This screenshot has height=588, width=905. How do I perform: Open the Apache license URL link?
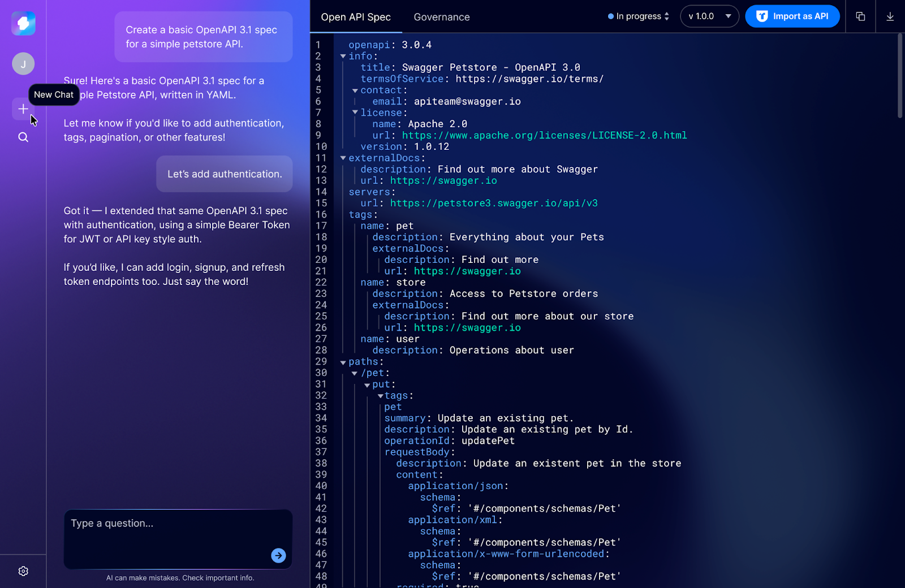point(544,136)
